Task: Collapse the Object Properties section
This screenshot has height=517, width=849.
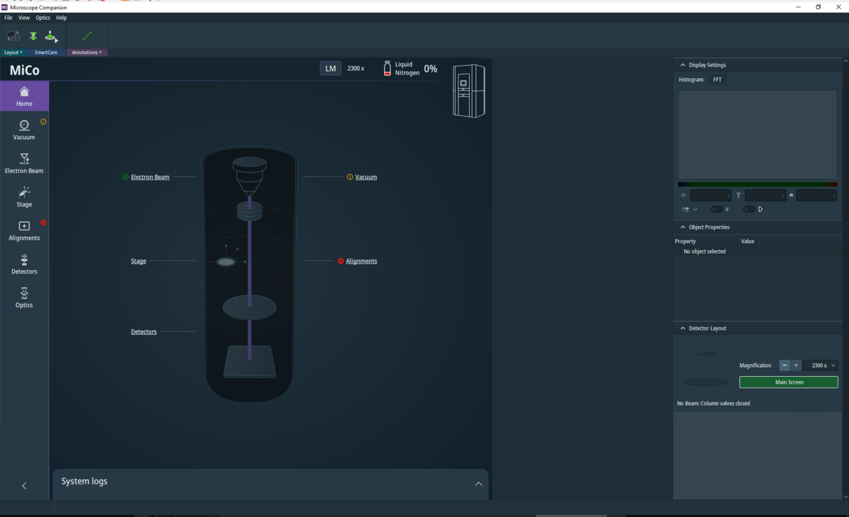Action: tap(683, 227)
